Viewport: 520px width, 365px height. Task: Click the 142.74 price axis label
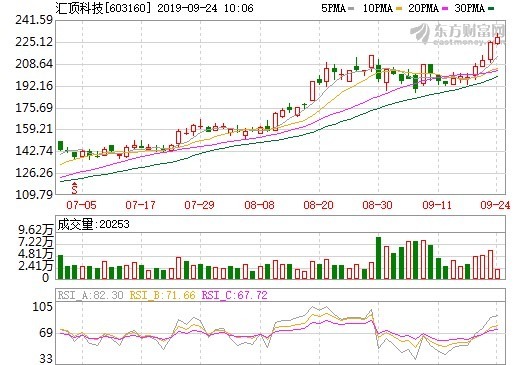point(34,151)
